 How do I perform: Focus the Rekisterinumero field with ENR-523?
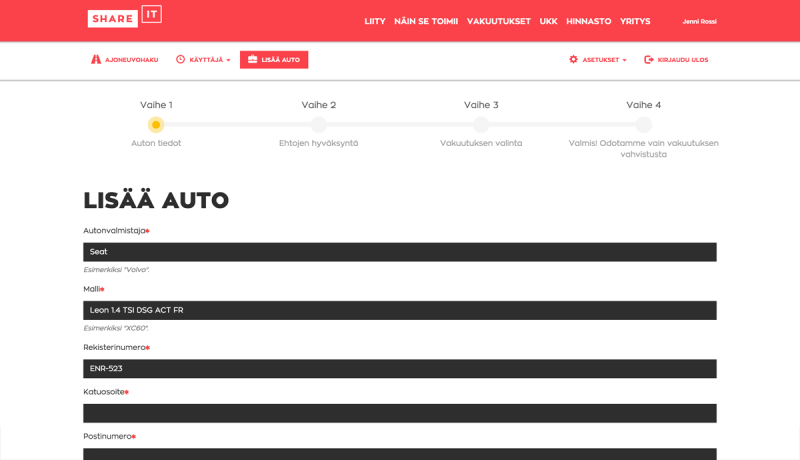pos(399,369)
